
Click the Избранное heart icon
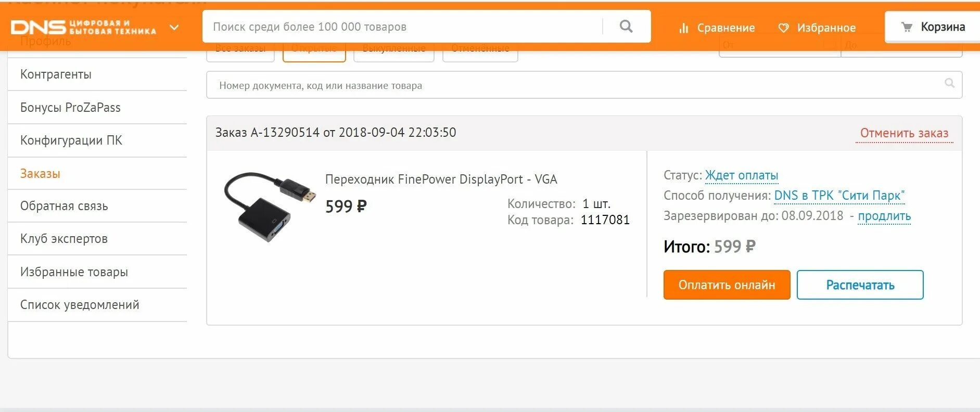[783, 28]
